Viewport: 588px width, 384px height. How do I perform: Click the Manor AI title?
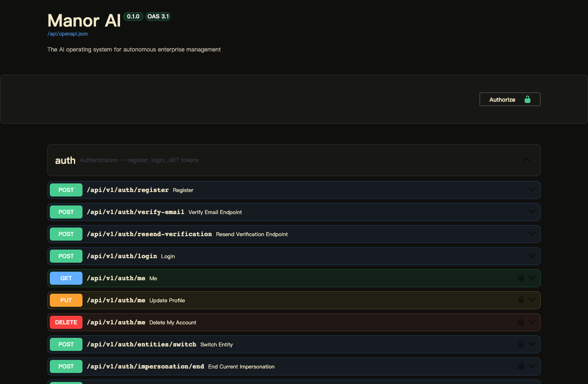click(84, 20)
